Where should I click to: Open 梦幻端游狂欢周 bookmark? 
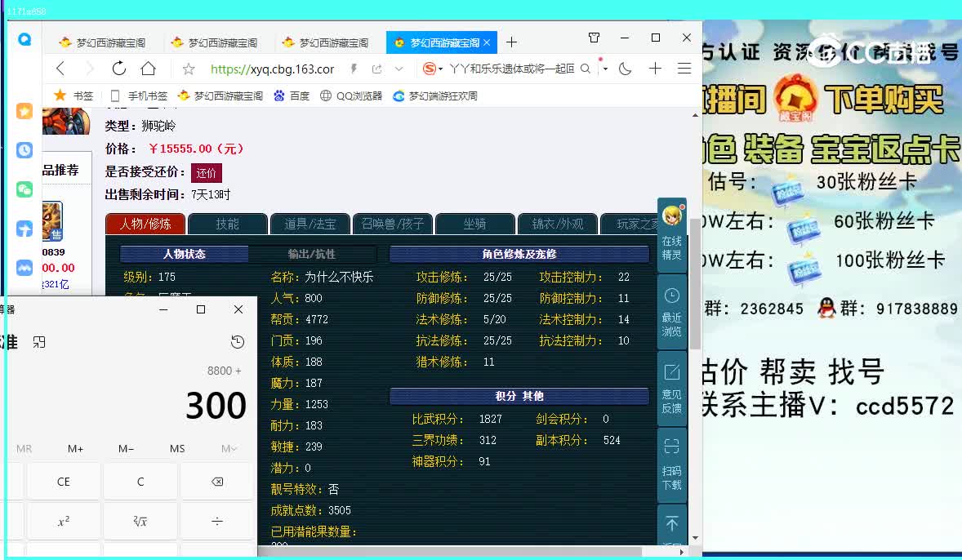(x=435, y=96)
